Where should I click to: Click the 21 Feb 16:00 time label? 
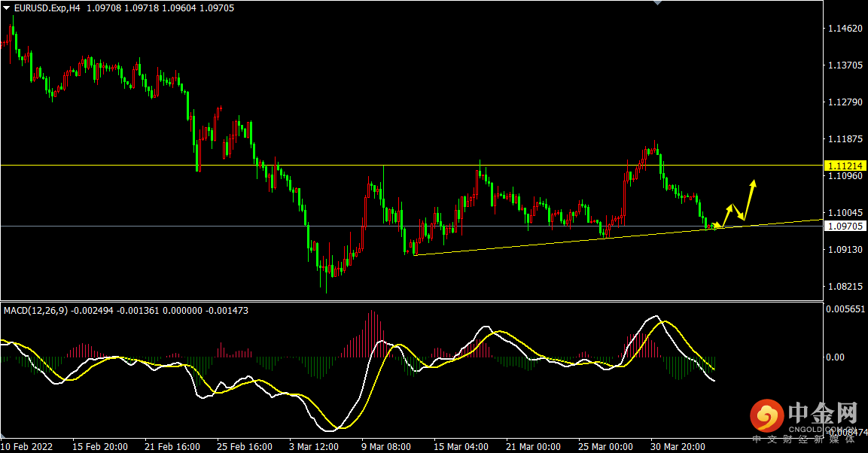click(x=172, y=446)
